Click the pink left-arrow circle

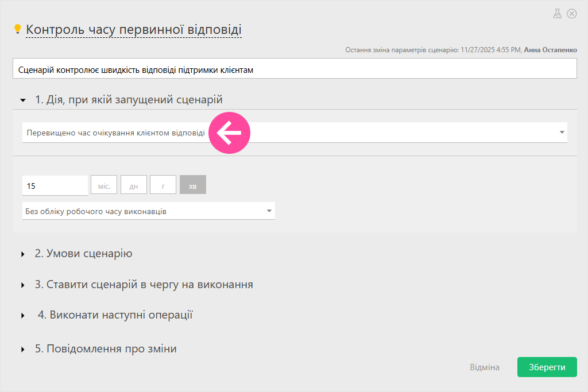pyautogui.click(x=229, y=133)
